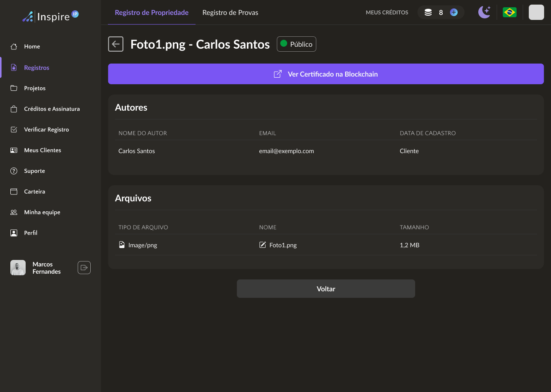This screenshot has width=551, height=392.
Task: Click the Foto1.png file name
Action: click(283, 245)
